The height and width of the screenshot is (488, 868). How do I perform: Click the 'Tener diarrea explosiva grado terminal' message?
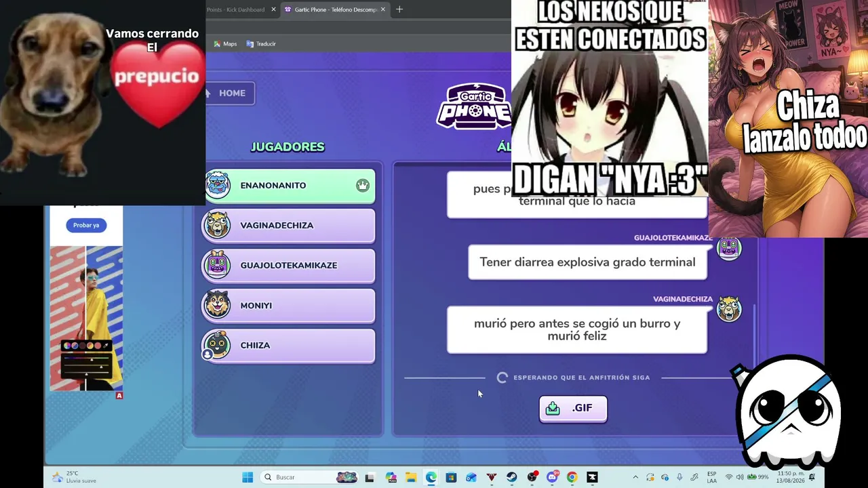(x=587, y=262)
